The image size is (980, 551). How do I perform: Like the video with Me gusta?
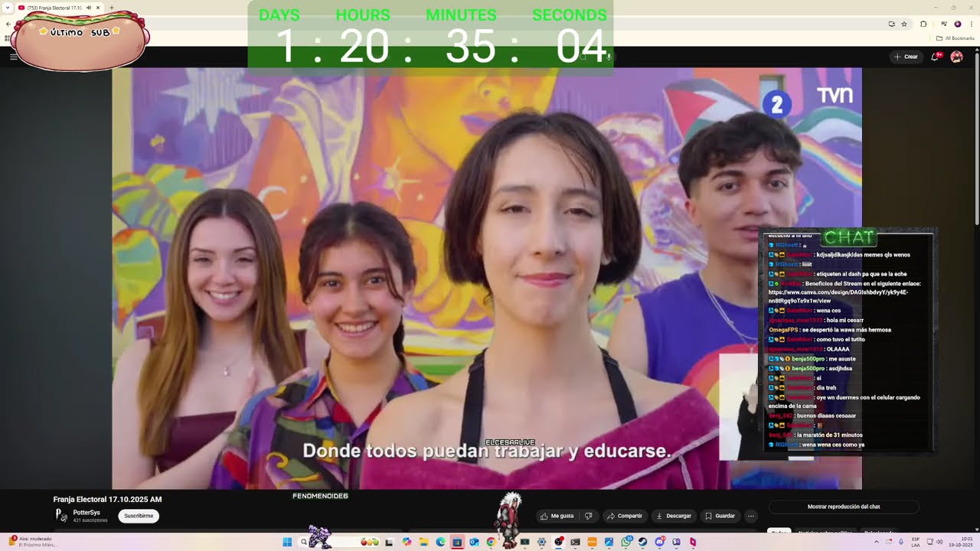557,516
